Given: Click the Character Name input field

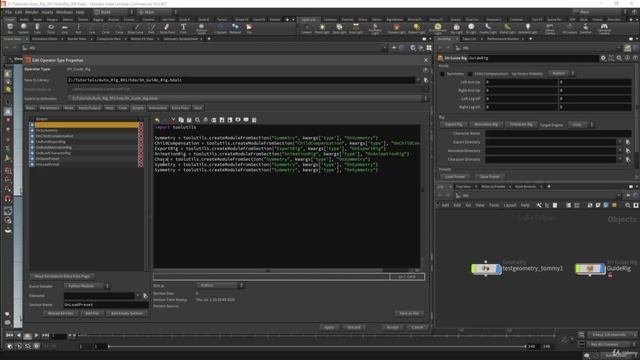Looking at the screenshot, I should [x=558, y=133].
